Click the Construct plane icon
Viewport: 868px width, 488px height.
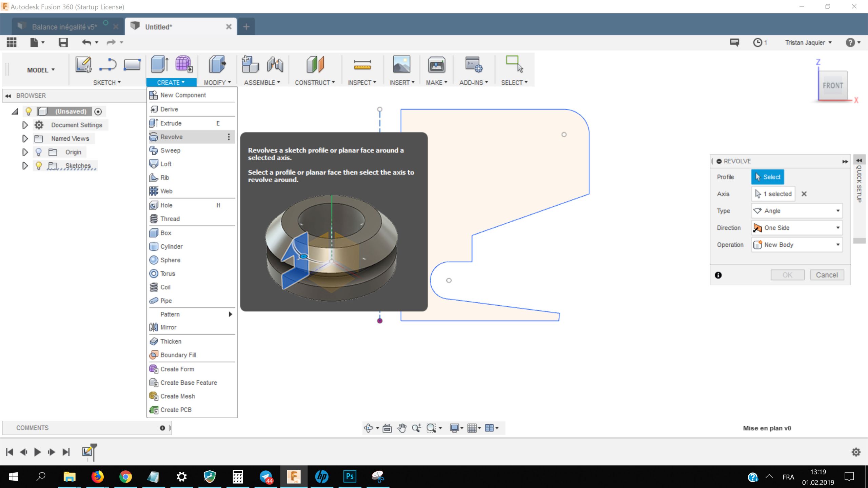315,64
